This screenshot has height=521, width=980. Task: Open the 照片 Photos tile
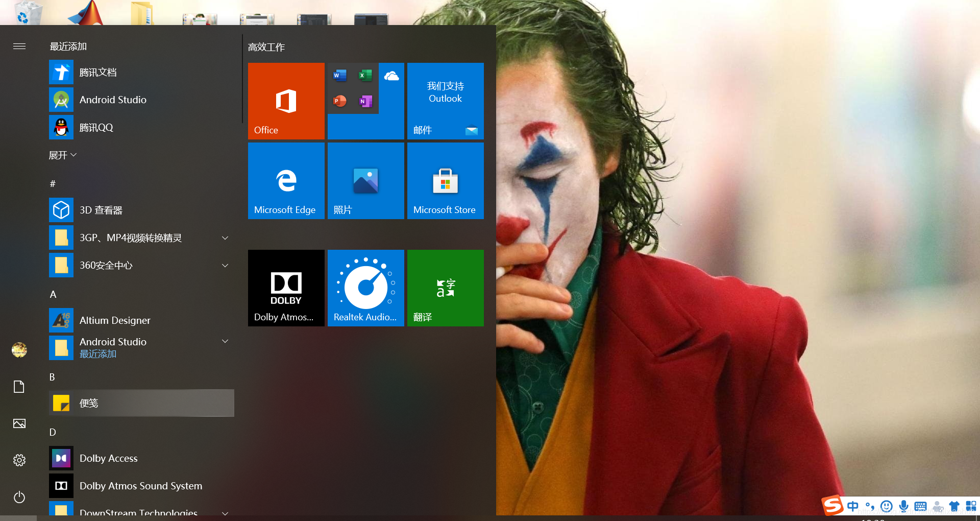click(366, 181)
